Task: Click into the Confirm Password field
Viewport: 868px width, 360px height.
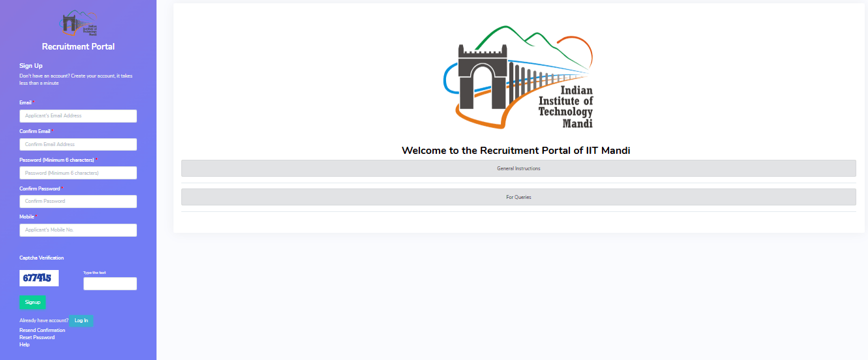Action: [x=78, y=202]
